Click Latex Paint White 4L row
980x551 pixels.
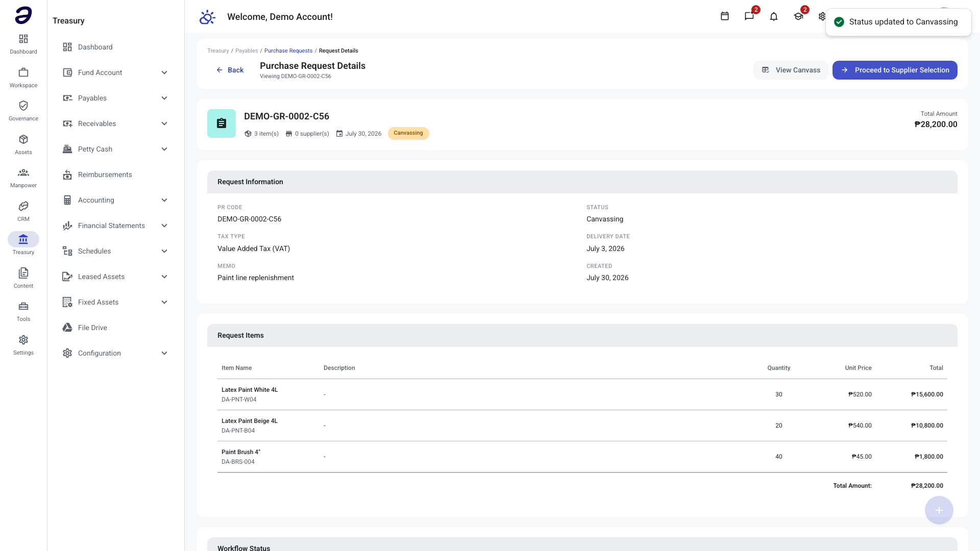click(x=582, y=394)
